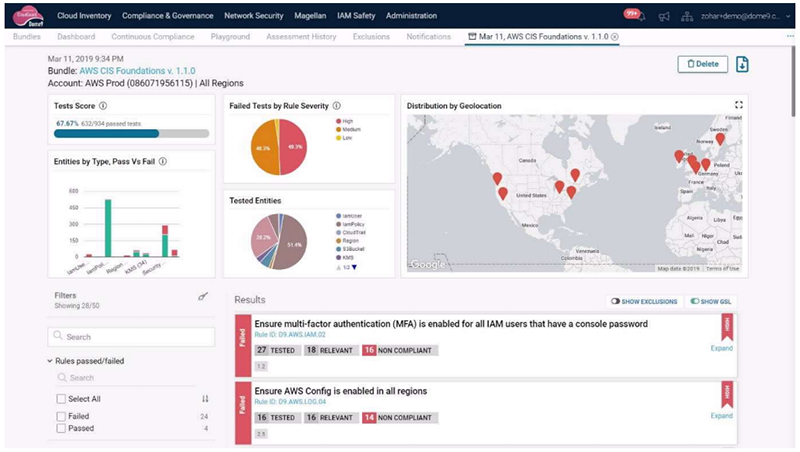Show info for Failed Tests by Rule Severity
The image size is (800, 452).
[337, 106]
